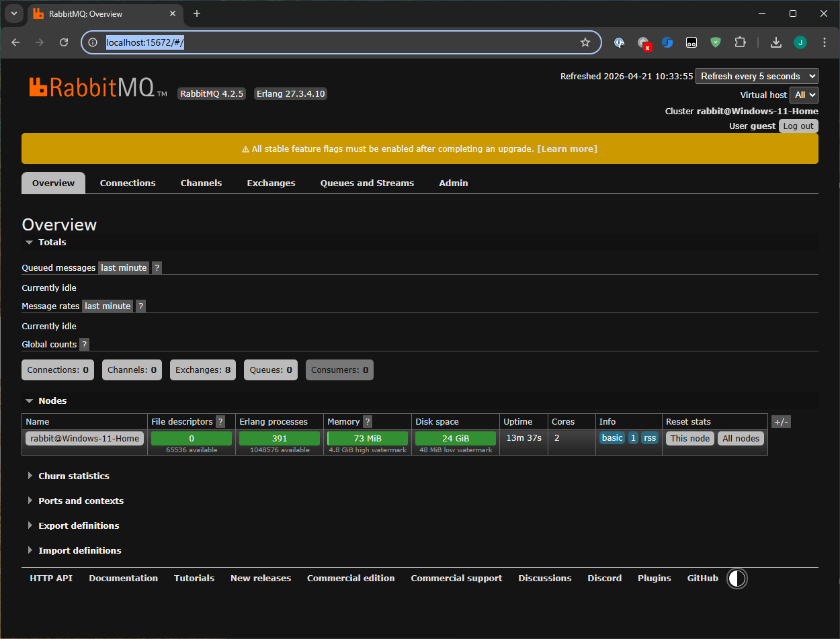Reset stats for This node
The width and height of the screenshot is (840, 639).
pyautogui.click(x=690, y=438)
